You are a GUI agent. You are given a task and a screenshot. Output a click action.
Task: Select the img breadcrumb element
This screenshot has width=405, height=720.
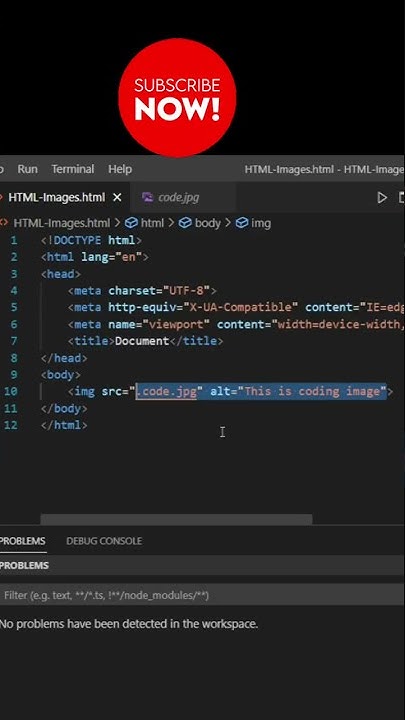[261, 223]
